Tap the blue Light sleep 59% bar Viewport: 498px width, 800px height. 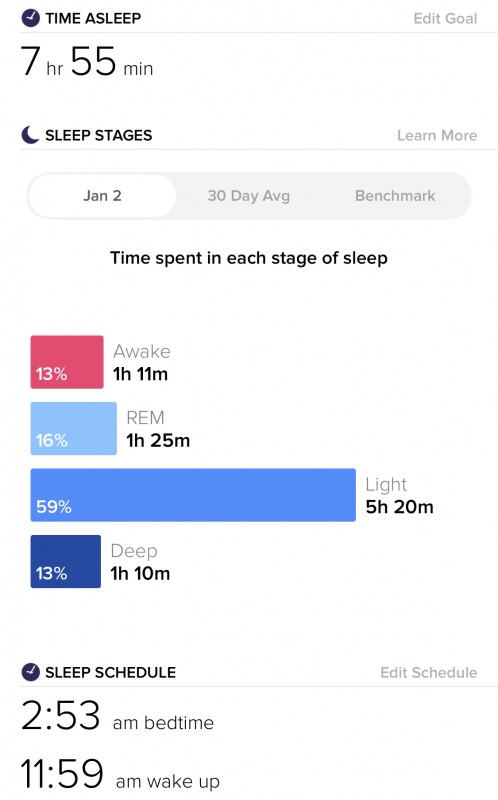193,495
